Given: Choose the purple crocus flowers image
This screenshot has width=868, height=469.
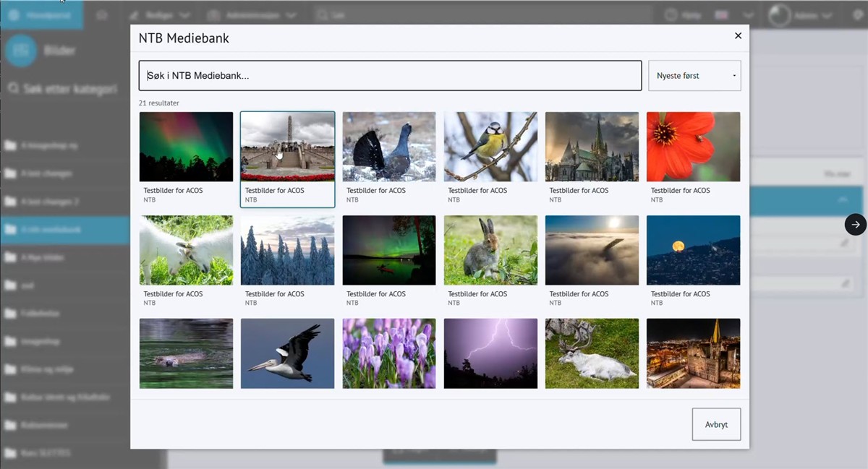Looking at the screenshot, I should [389, 353].
